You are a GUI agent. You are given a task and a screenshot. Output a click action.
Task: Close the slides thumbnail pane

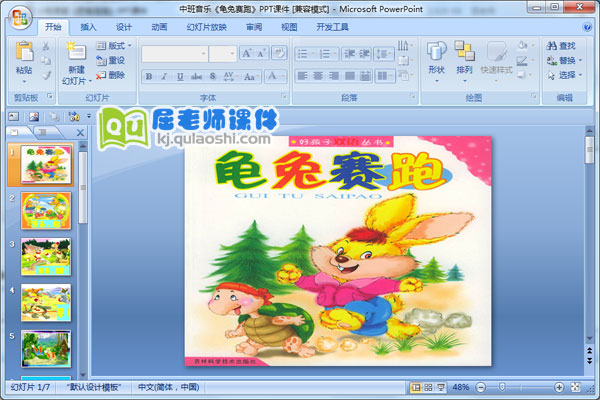click(80, 133)
